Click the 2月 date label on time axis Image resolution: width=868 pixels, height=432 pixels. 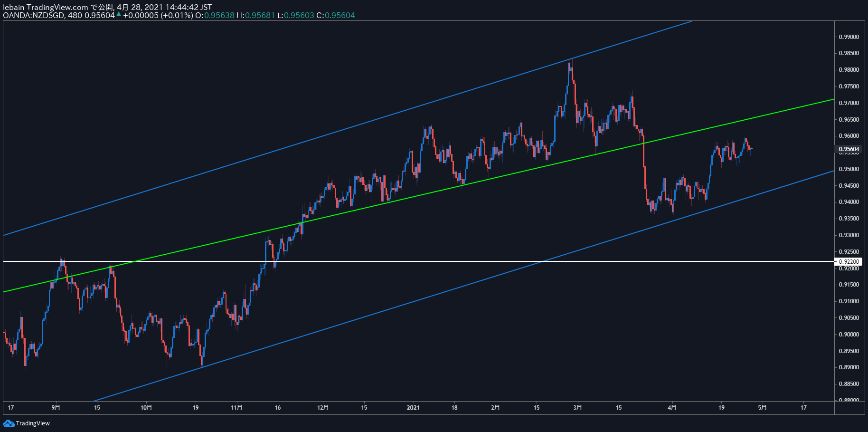(x=495, y=408)
